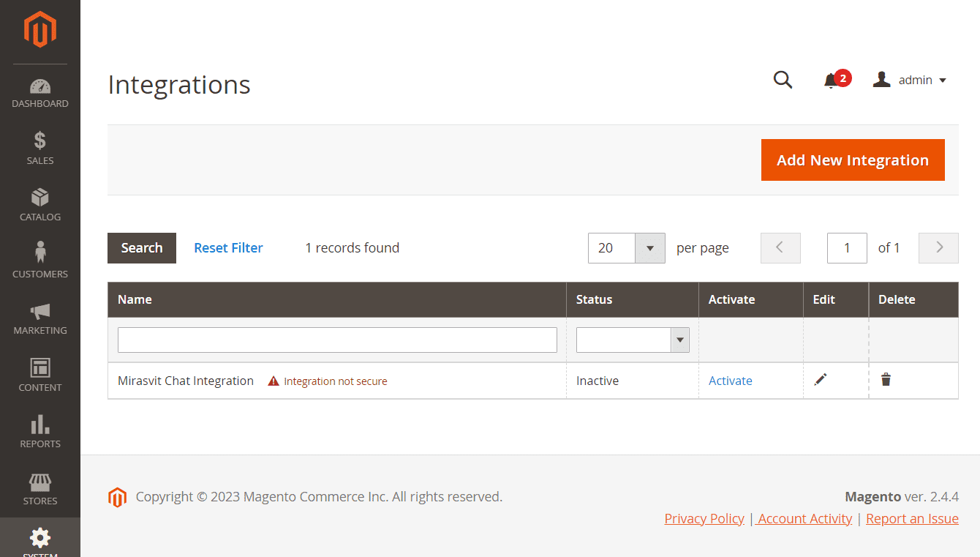Focus the Name filter input field
Viewport: 980px width, 557px height.
337,340
